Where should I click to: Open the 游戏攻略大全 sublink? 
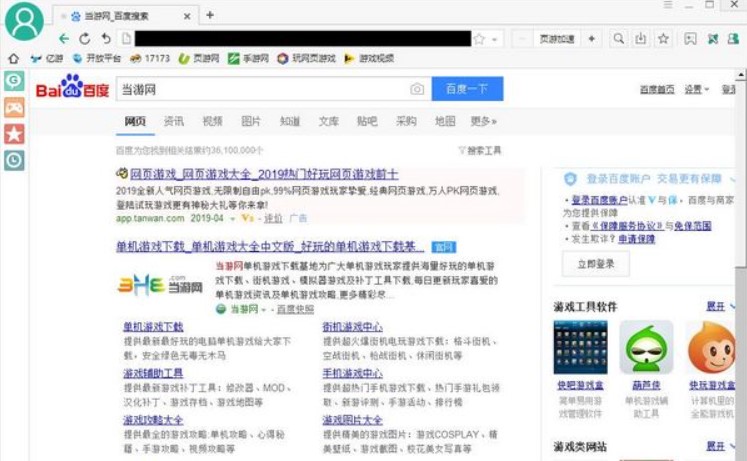click(x=153, y=420)
